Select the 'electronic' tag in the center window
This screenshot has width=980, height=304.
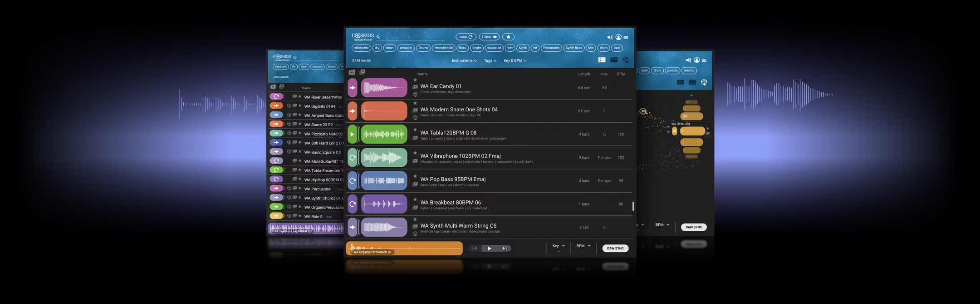tap(361, 48)
